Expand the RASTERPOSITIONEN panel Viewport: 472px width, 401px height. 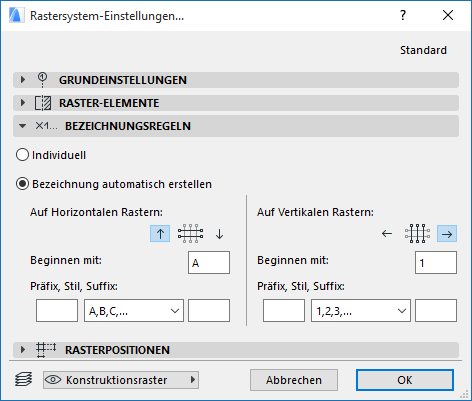236,350
